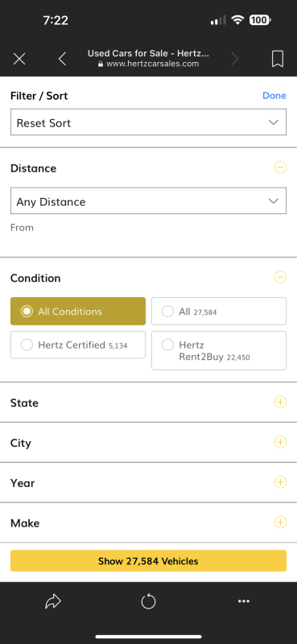Close the in-app browser with X icon

tap(19, 59)
